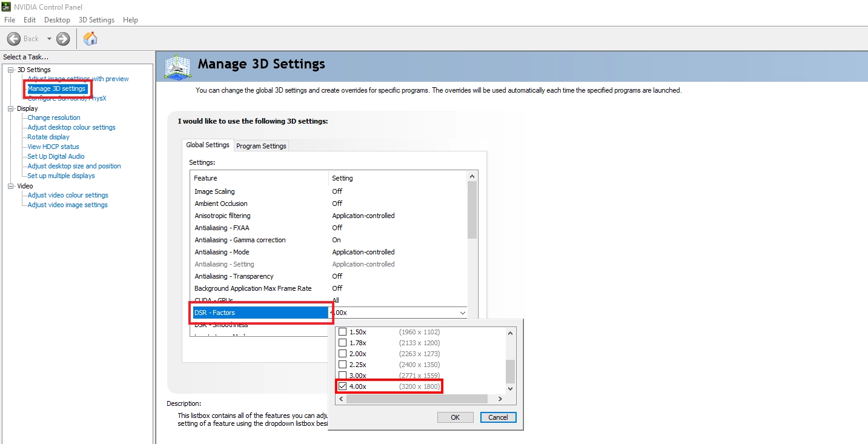Select Antialiasing - Gamma correction row
Viewport: 868px width, 444px height.
click(330, 240)
